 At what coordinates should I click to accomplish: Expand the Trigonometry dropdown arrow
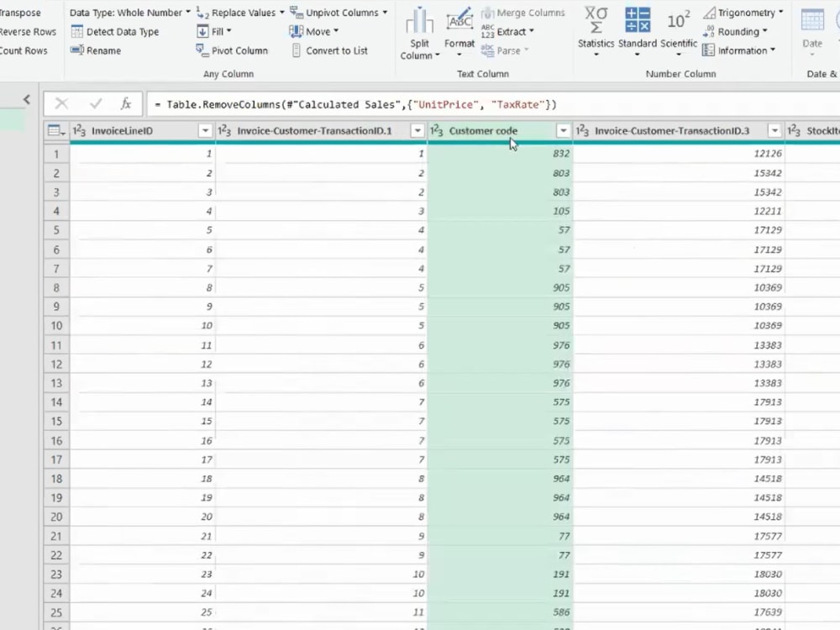[x=780, y=12]
